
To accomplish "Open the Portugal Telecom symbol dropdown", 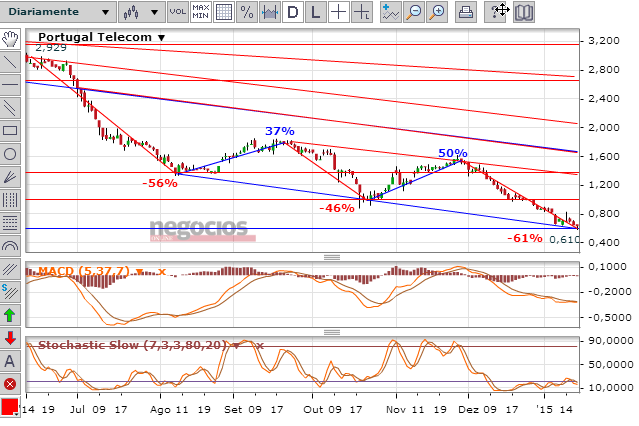I will click(x=162, y=38).
